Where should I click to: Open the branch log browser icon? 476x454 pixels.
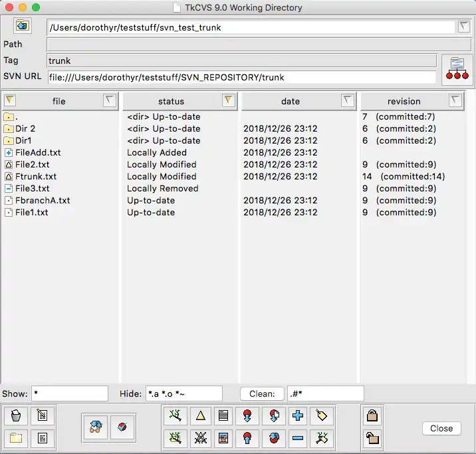(x=176, y=415)
